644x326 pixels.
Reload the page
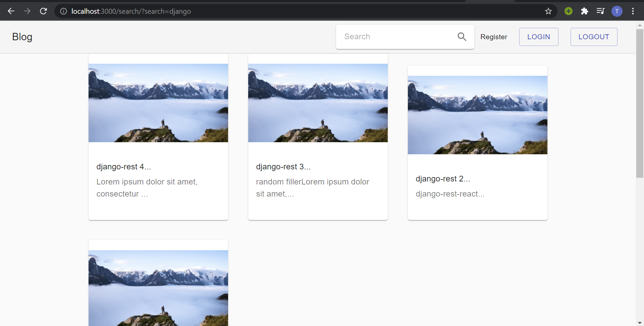(x=43, y=11)
